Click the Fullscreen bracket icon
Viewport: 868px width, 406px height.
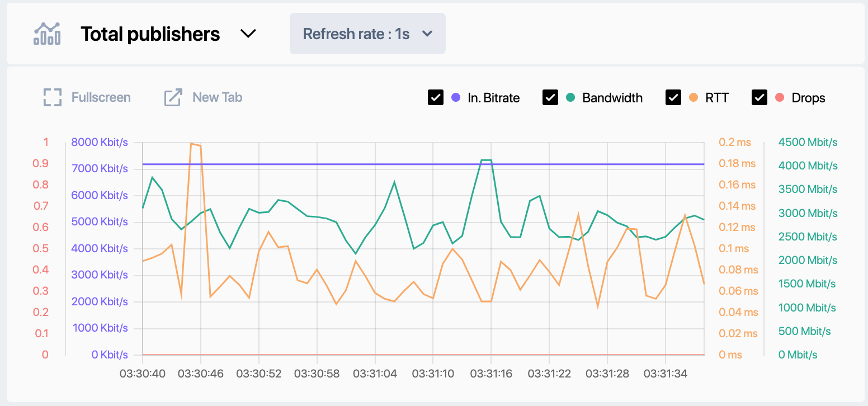pos(52,97)
